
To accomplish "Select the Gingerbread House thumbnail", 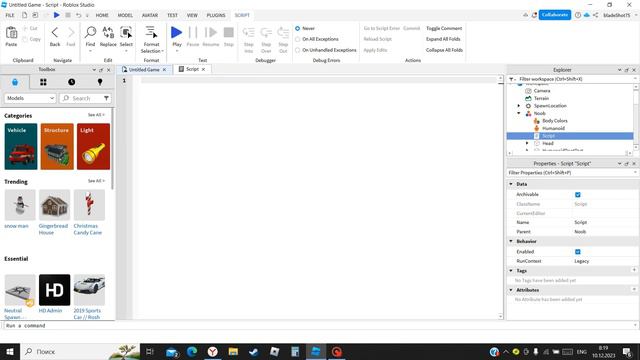I will point(54,205).
